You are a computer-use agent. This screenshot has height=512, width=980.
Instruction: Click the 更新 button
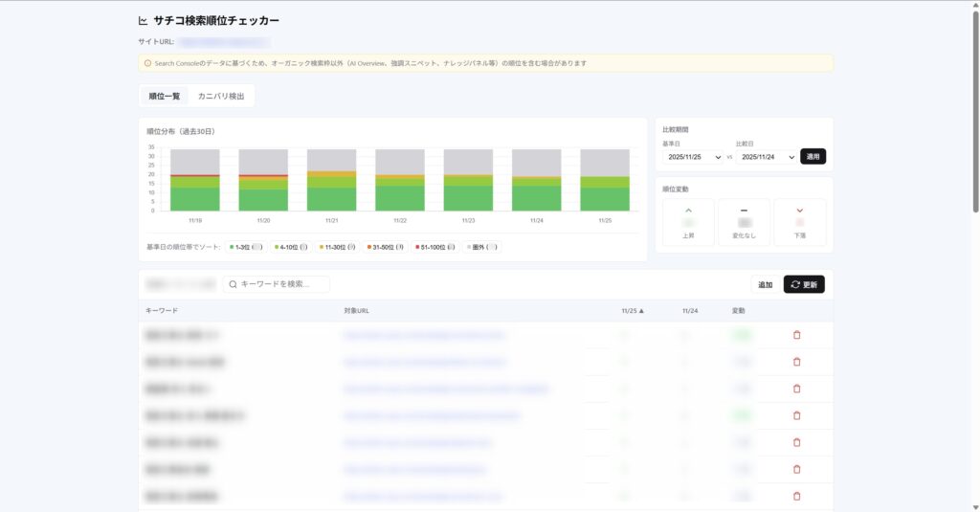pos(804,284)
